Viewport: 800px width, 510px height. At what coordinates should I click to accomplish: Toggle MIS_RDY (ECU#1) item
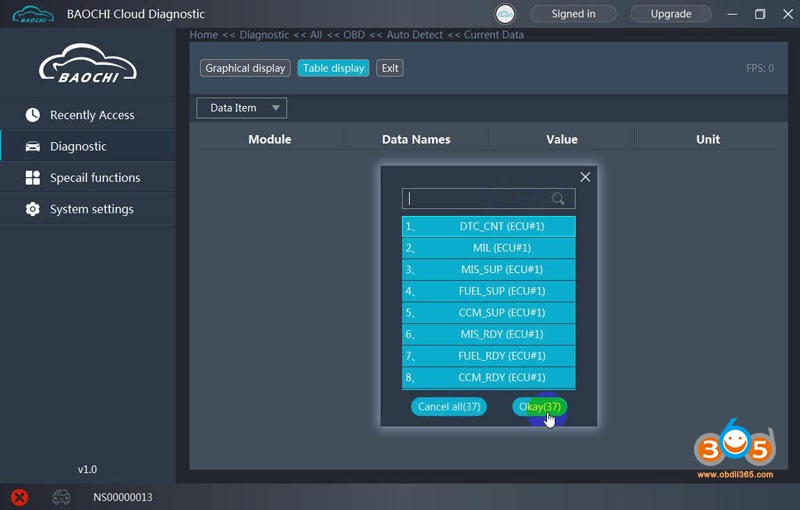[x=488, y=334]
